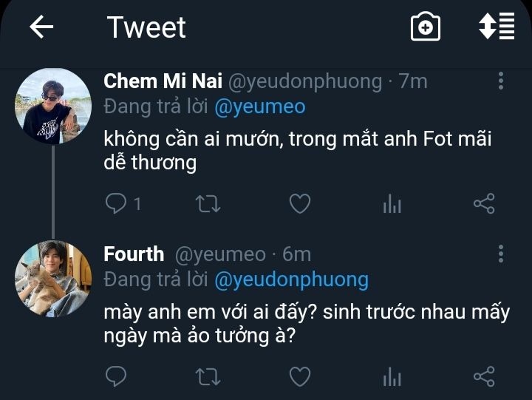This screenshot has width=532, height=400.
Task: Reply to Fourth's tweet
Action: tap(117, 377)
